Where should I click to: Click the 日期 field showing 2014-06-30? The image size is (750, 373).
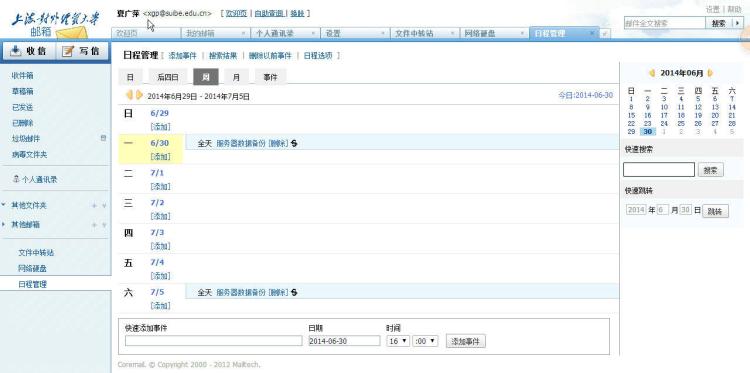[x=344, y=341]
